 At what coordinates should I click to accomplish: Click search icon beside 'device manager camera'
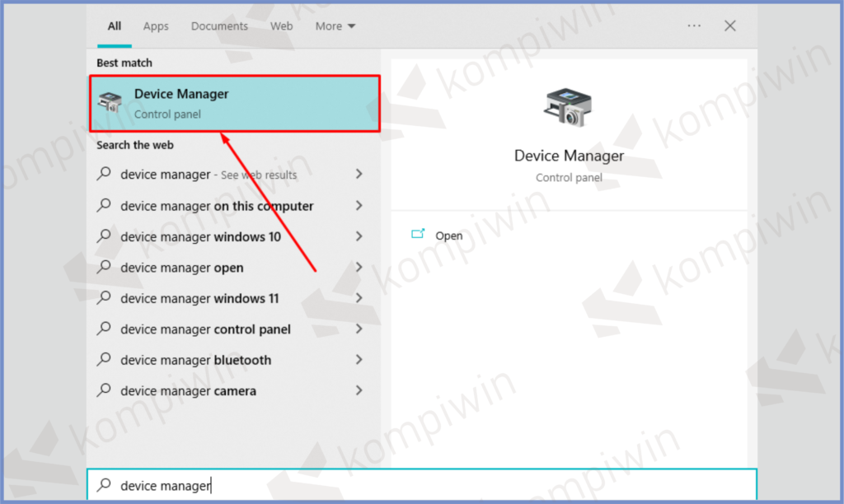tap(104, 390)
